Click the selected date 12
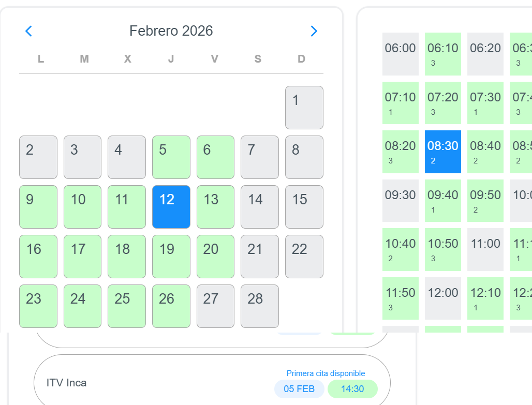This screenshot has height=405, width=532. 171,207
